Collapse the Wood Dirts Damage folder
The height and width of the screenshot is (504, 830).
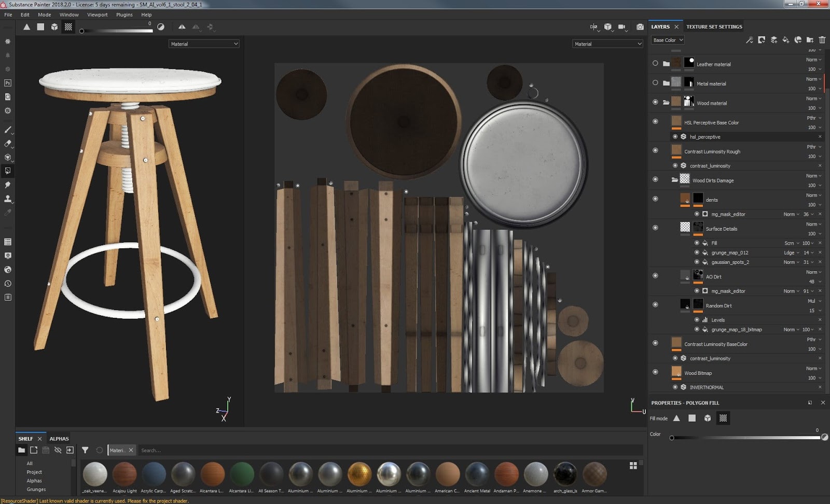pos(674,180)
